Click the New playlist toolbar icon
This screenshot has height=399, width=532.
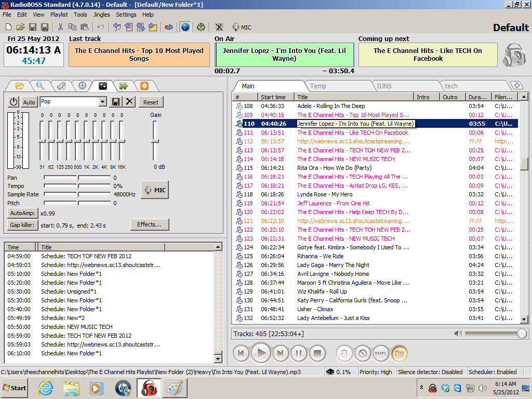(x=9, y=27)
